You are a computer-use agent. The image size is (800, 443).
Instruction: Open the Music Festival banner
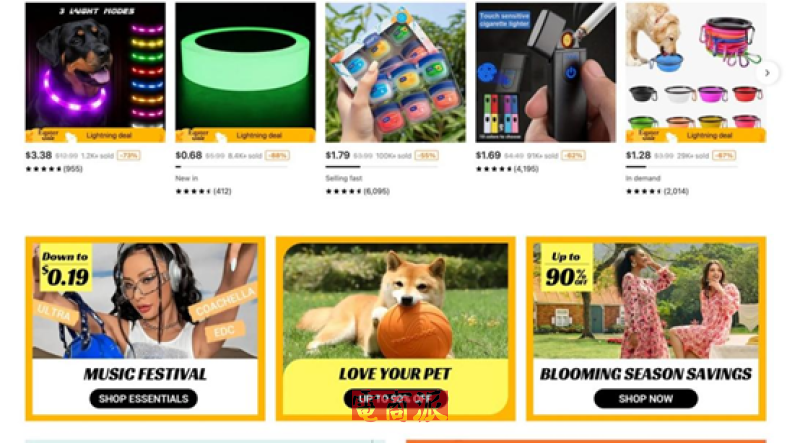(145, 329)
